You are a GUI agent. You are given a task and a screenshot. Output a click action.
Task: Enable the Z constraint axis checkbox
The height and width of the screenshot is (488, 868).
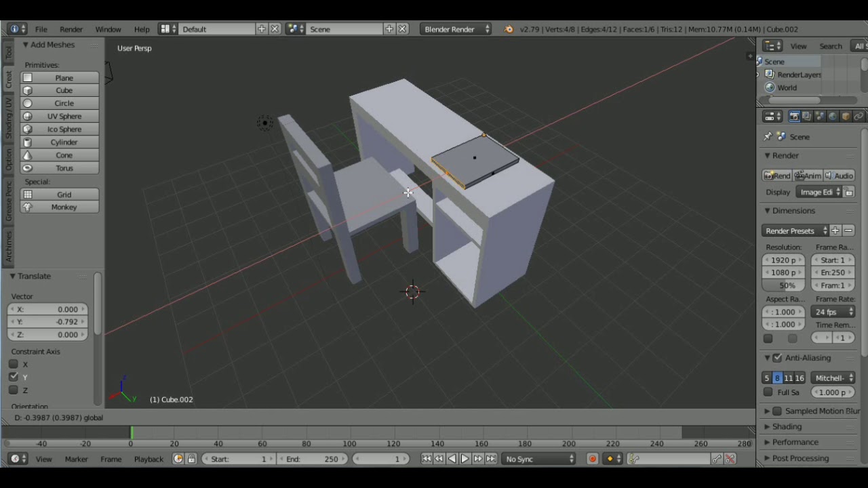[x=14, y=390]
